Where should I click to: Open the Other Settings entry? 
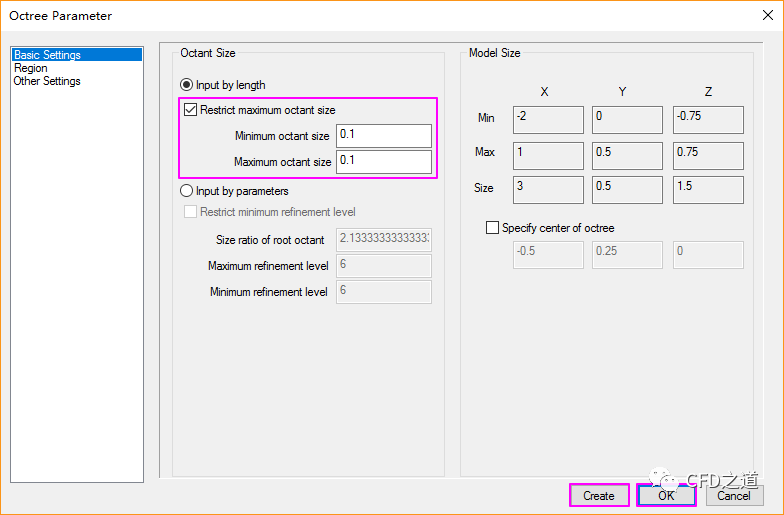click(47, 81)
